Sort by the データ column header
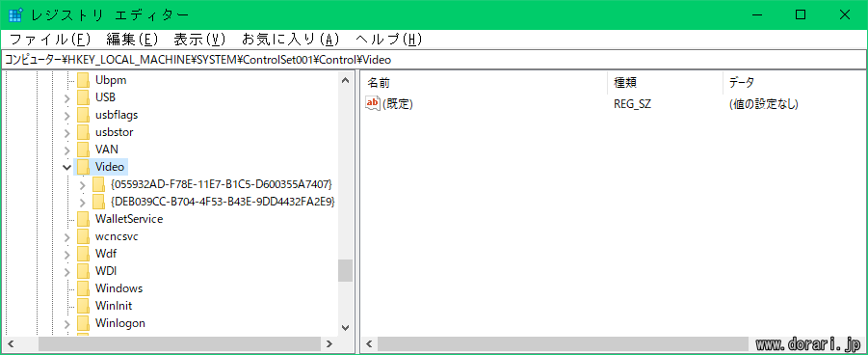 tap(794, 83)
